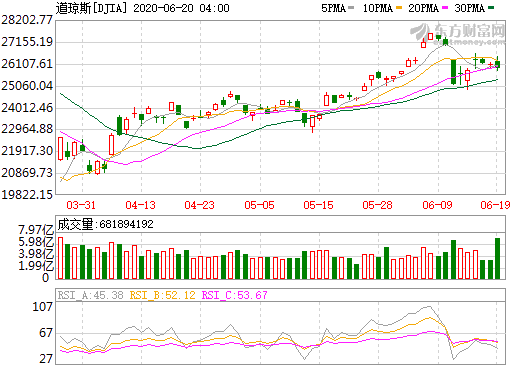Click price axis label 28202.77
The height and width of the screenshot is (365, 520).
[x=27, y=20]
